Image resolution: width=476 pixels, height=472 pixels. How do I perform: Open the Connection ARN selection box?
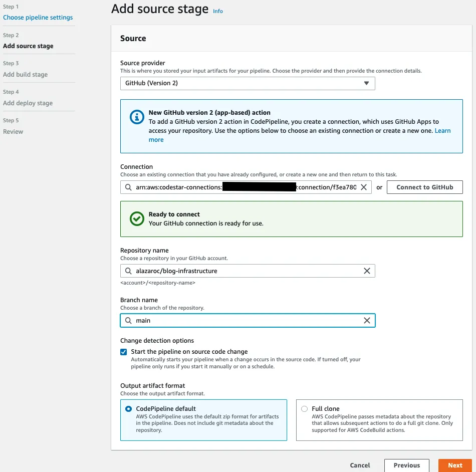(x=246, y=187)
